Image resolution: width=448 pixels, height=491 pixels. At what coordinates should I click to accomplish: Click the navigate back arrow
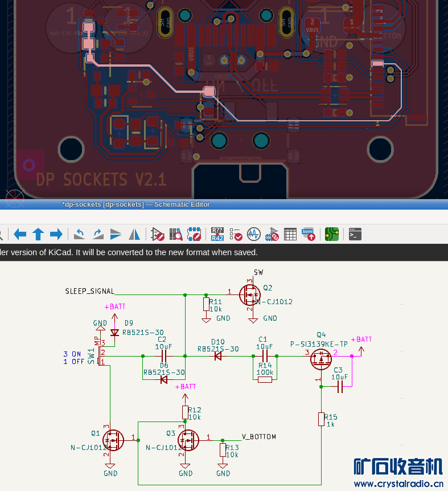[x=20, y=234]
